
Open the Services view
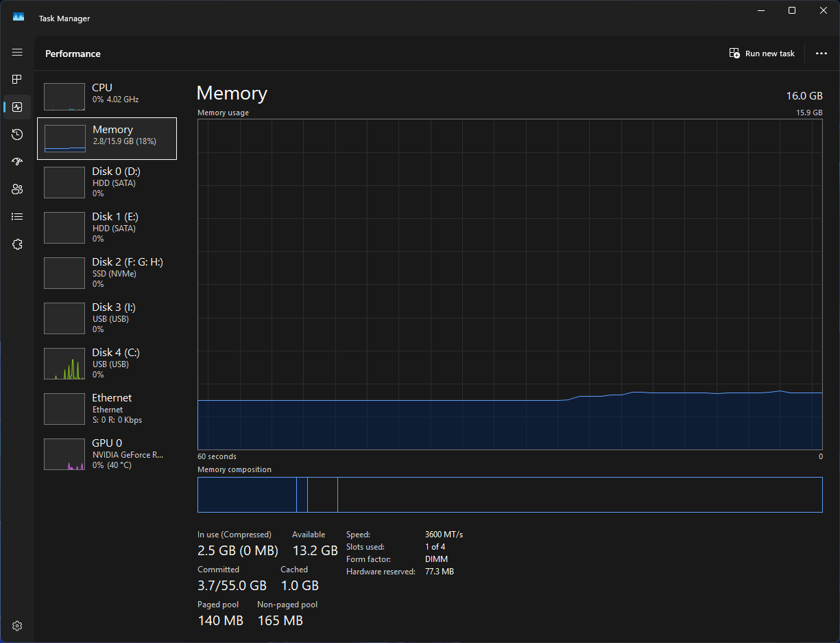16,244
